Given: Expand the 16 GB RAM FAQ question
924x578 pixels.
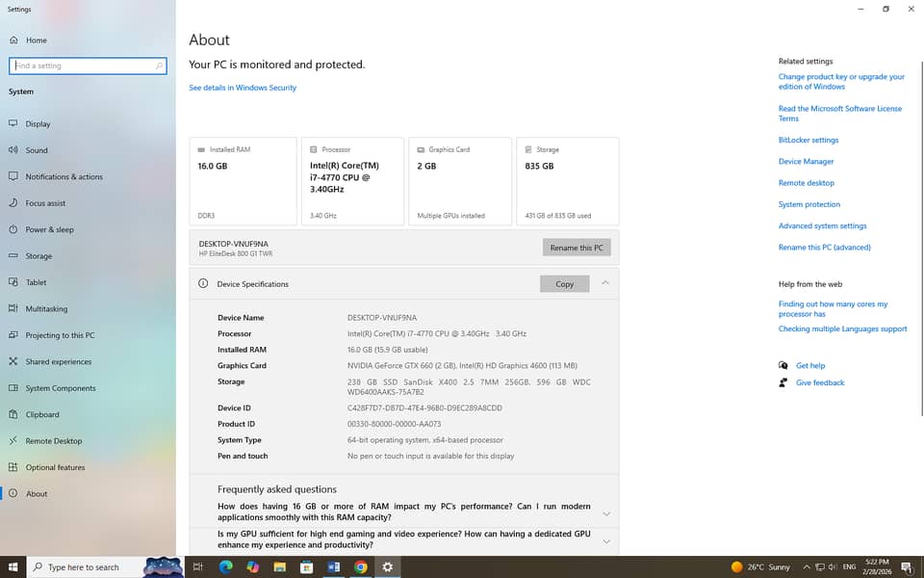Looking at the screenshot, I should (605, 513).
